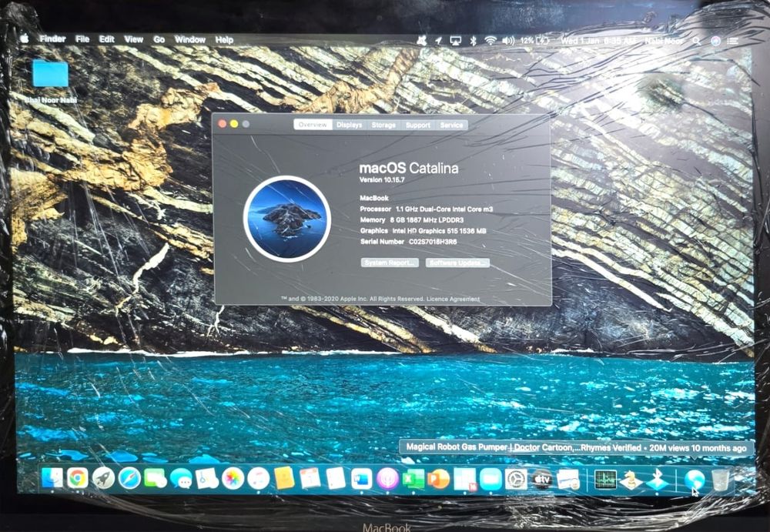Switch to the Storage tab
The image size is (770, 532).
click(x=383, y=125)
